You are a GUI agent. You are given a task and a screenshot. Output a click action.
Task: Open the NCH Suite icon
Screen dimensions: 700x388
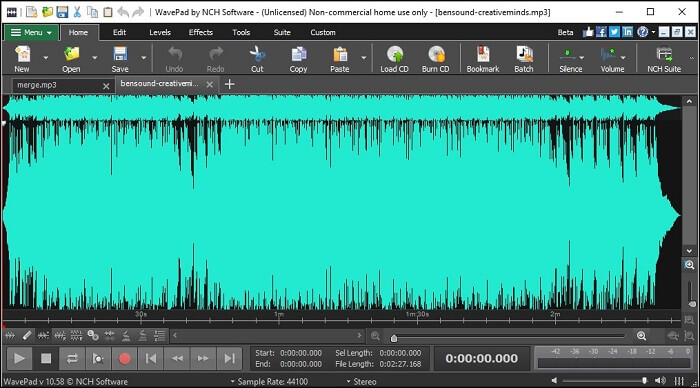pos(664,54)
